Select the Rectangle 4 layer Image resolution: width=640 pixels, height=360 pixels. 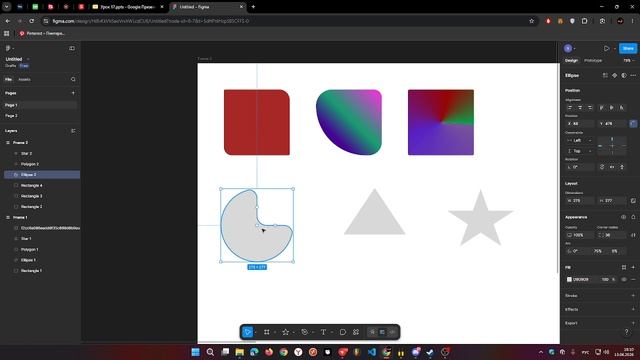(x=31, y=186)
